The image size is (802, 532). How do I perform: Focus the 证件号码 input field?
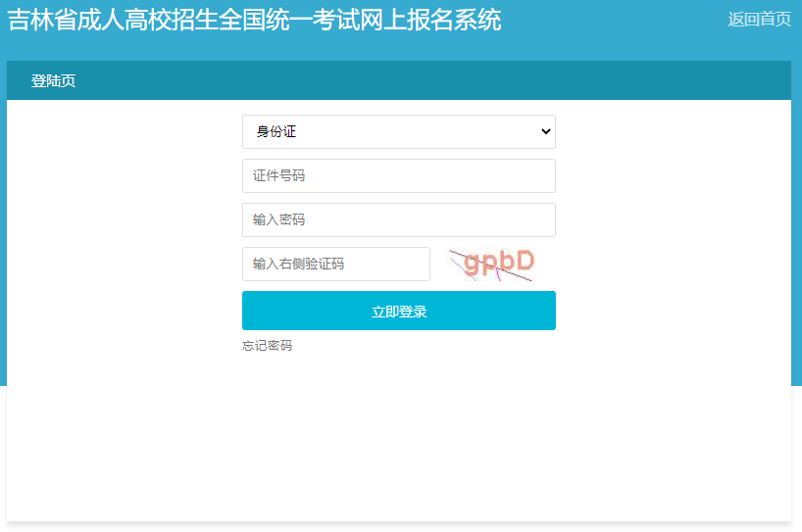click(398, 176)
